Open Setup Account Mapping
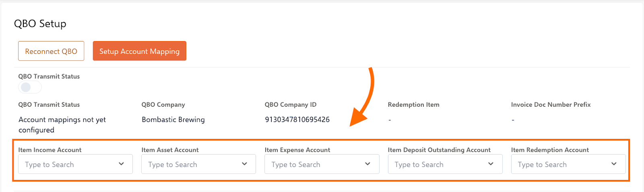The image size is (644, 192). [x=139, y=51]
